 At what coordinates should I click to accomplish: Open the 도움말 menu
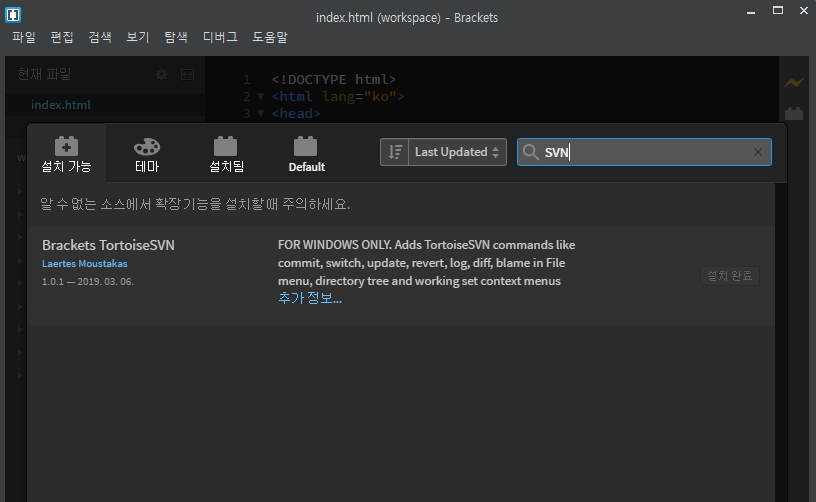270,37
